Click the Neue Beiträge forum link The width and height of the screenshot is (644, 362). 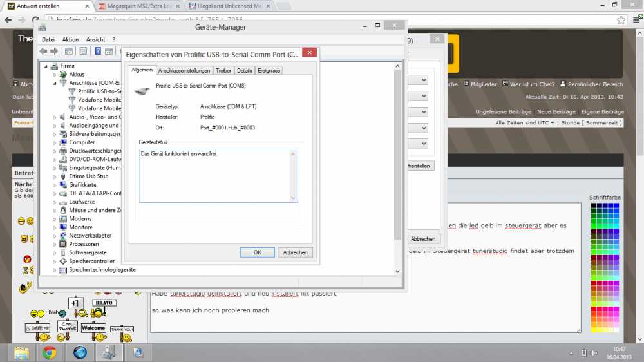(556, 111)
